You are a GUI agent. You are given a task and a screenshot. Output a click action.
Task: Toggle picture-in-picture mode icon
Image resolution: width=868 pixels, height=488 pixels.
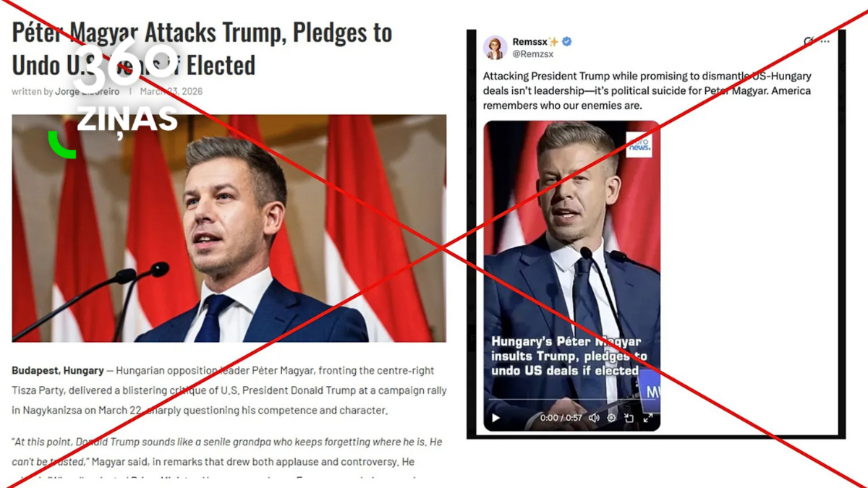pyautogui.click(x=629, y=418)
